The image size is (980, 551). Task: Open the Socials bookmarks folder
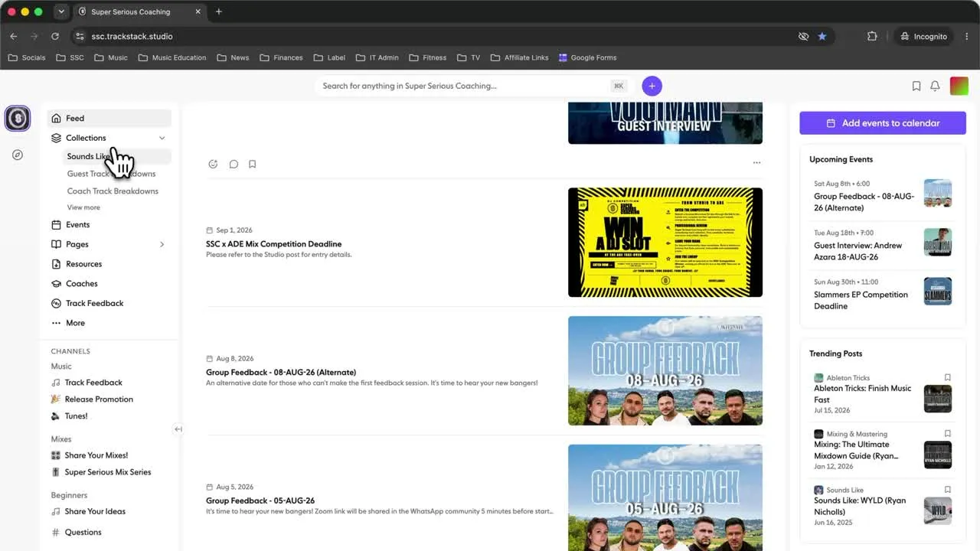[x=27, y=57]
